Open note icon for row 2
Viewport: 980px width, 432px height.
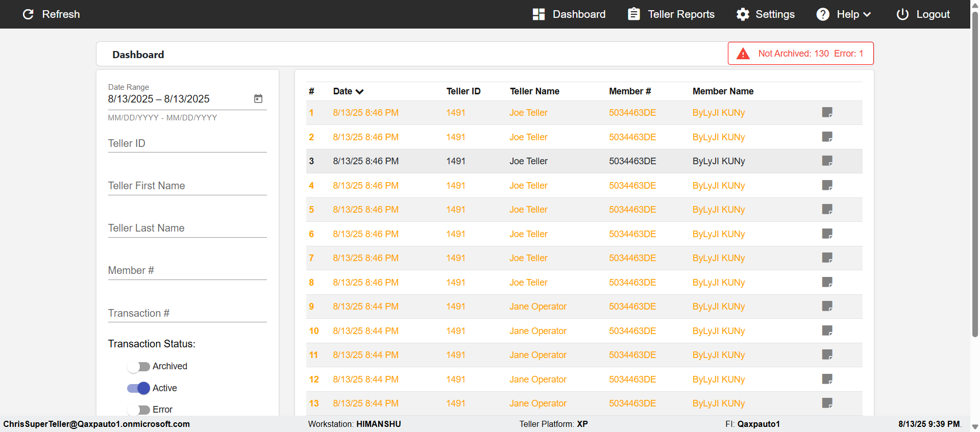(x=827, y=137)
